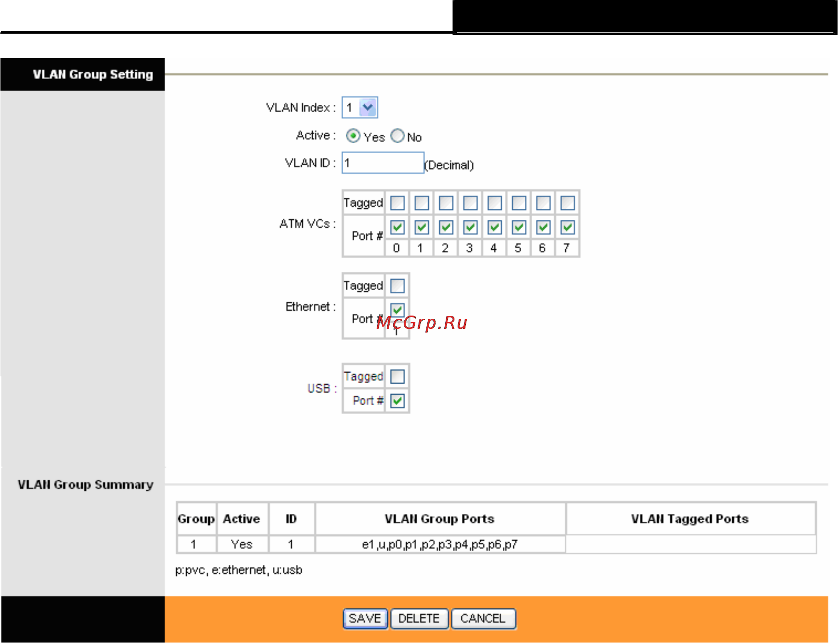Click the 'p:pvc, e:ethernet, u:usb' legend text
The image size is (838, 644).
point(239,570)
